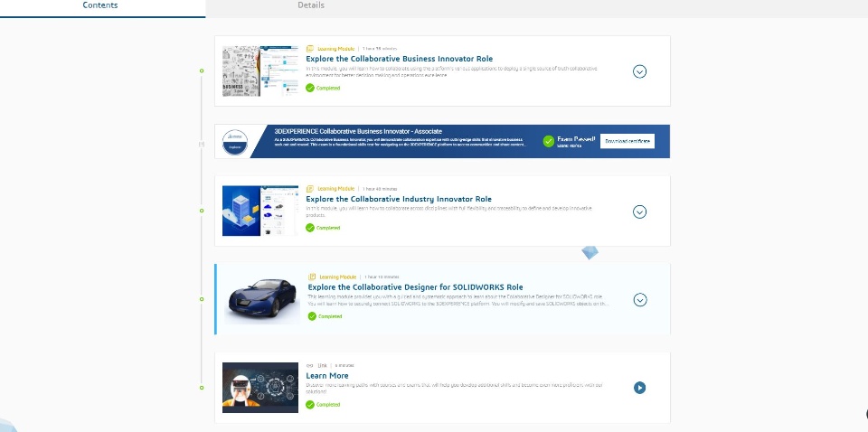Click the blue car SOLIDWORKS module thumbnail
The height and width of the screenshot is (432, 868).
[x=262, y=297]
